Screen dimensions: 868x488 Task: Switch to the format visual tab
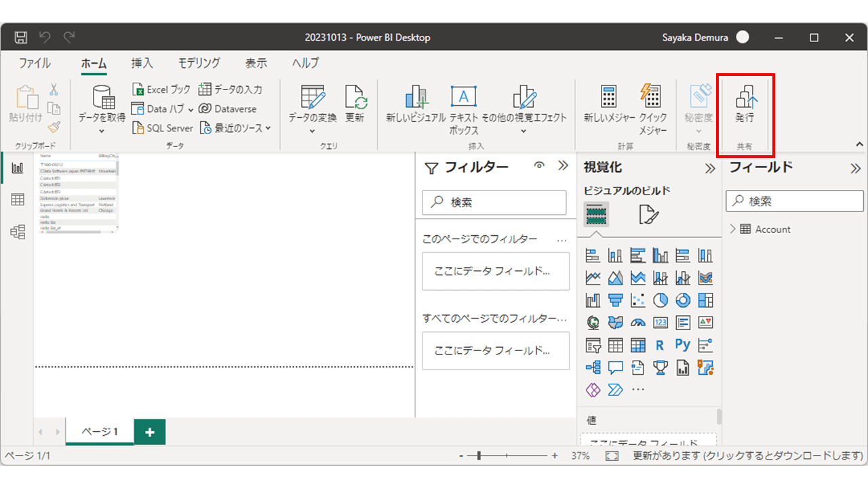648,215
